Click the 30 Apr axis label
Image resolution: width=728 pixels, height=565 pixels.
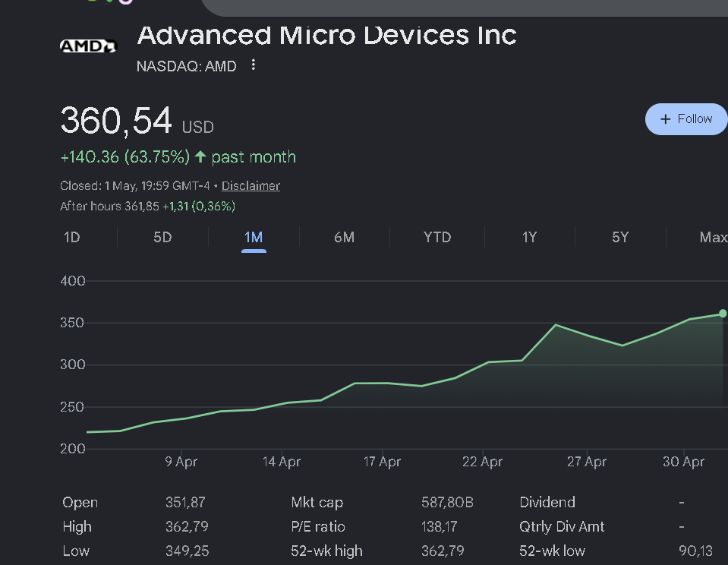pyautogui.click(x=683, y=462)
